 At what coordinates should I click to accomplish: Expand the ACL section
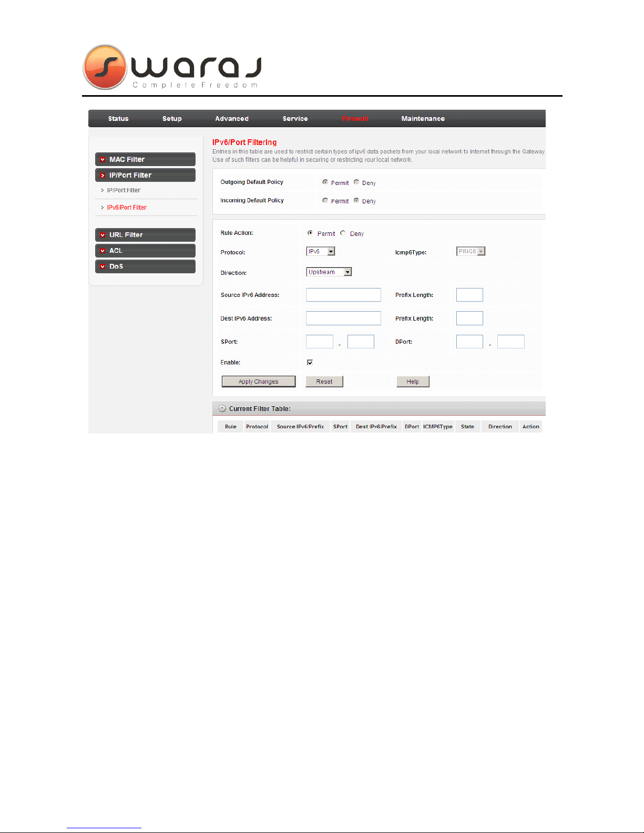coord(145,251)
